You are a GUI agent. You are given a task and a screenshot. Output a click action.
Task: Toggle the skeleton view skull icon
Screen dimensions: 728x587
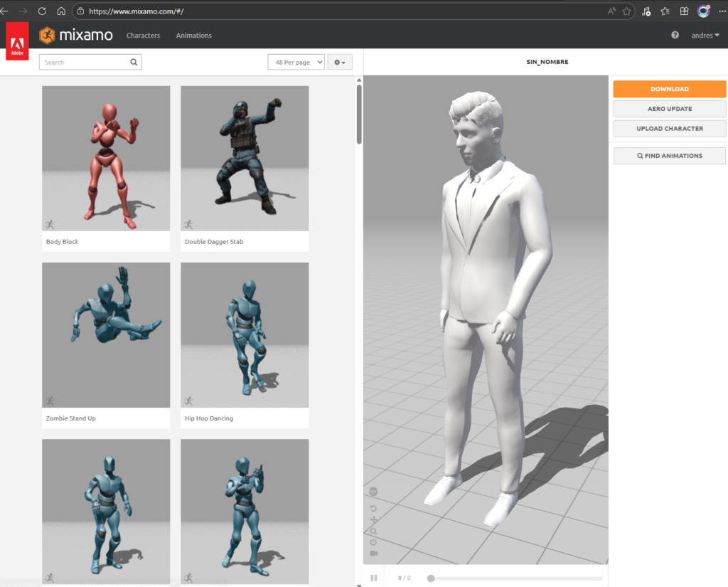(x=374, y=492)
